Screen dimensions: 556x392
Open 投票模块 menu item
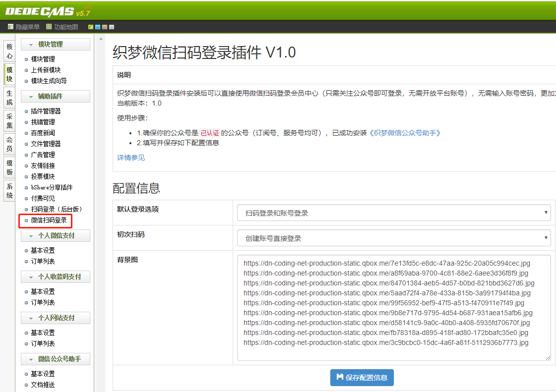tap(43, 176)
